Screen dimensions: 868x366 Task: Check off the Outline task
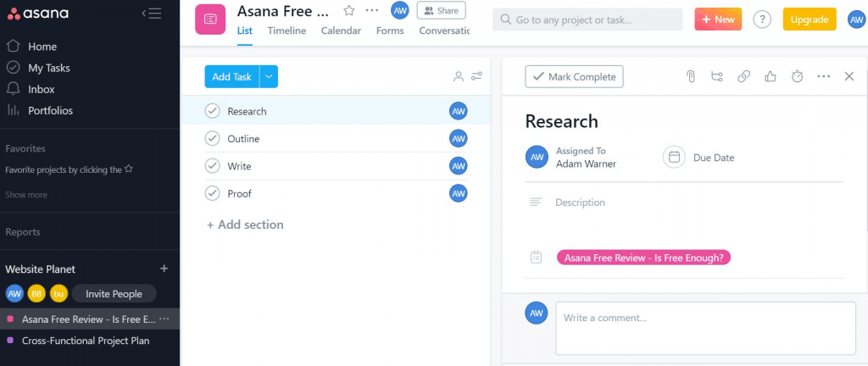[213, 138]
